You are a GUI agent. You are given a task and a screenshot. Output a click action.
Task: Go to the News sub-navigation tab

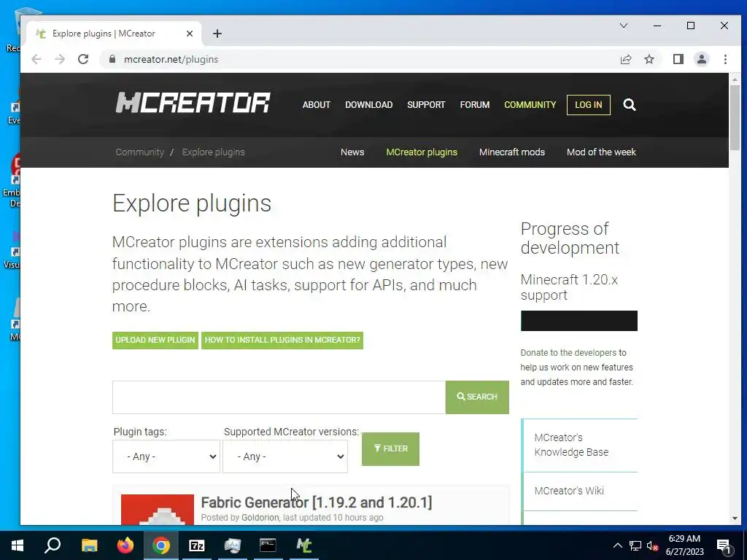coord(352,152)
